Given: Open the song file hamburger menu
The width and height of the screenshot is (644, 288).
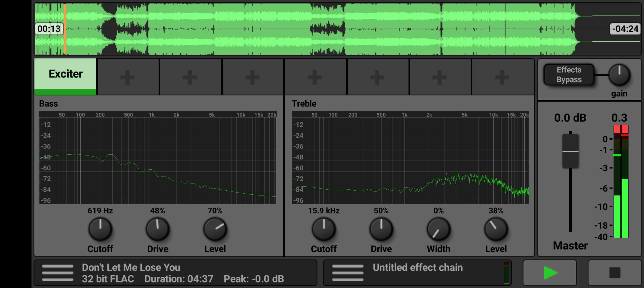Looking at the screenshot, I should pyautogui.click(x=57, y=273).
